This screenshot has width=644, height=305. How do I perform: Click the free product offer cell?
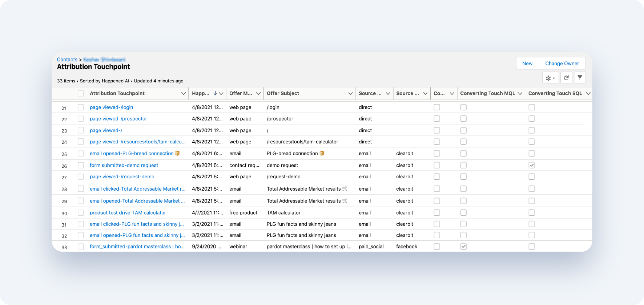243,213
